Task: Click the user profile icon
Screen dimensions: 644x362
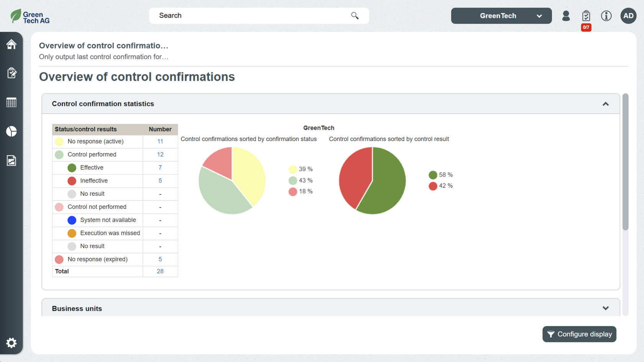Action: [x=566, y=16]
